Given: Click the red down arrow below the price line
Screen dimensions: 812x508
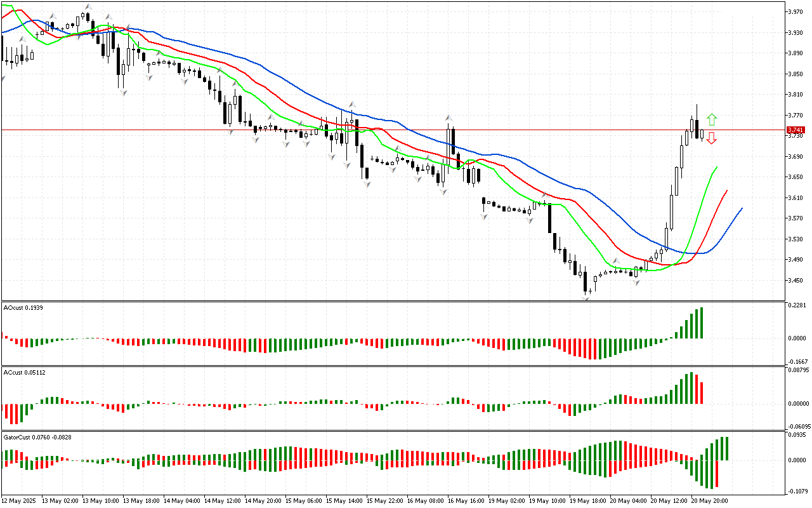Looking at the screenshot, I should (712, 138).
